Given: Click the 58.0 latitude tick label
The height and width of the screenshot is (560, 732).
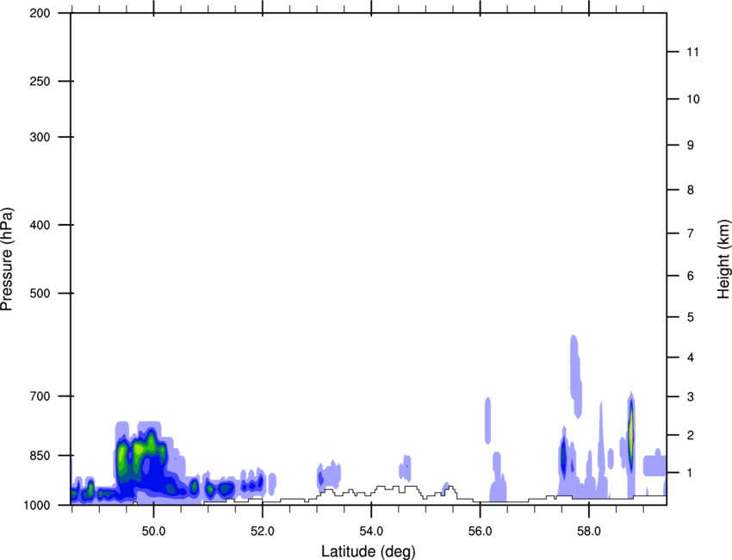Looking at the screenshot, I should point(589,532).
